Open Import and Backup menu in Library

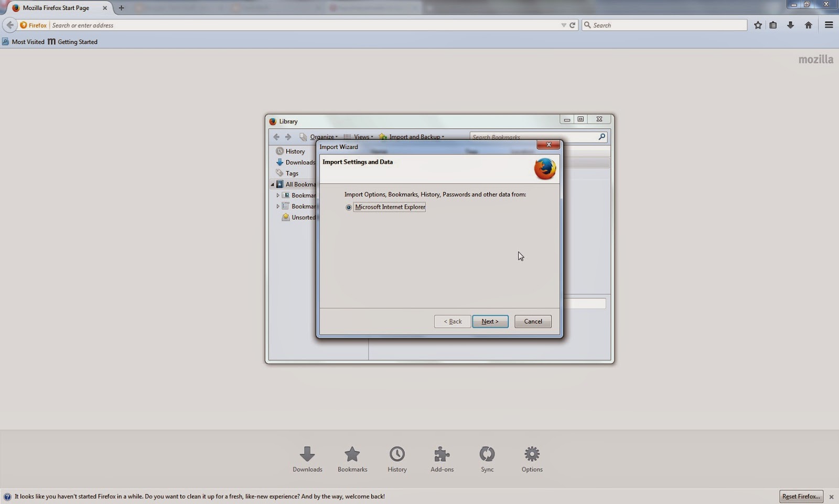click(x=412, y=137)
